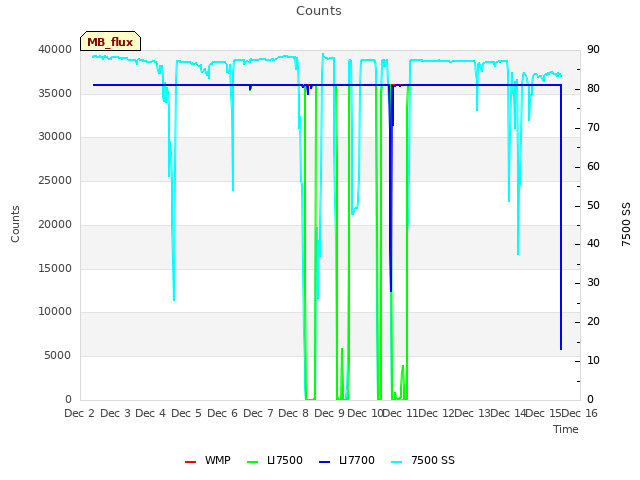Click the rotated 'Counts' left axis label
Screen dimensions: 640x480
15,224
